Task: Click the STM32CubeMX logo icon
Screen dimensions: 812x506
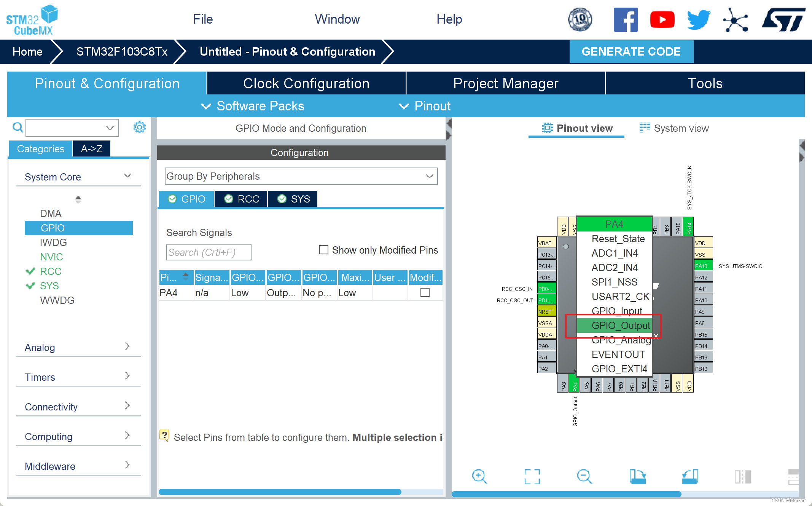Action: (32, 20)
